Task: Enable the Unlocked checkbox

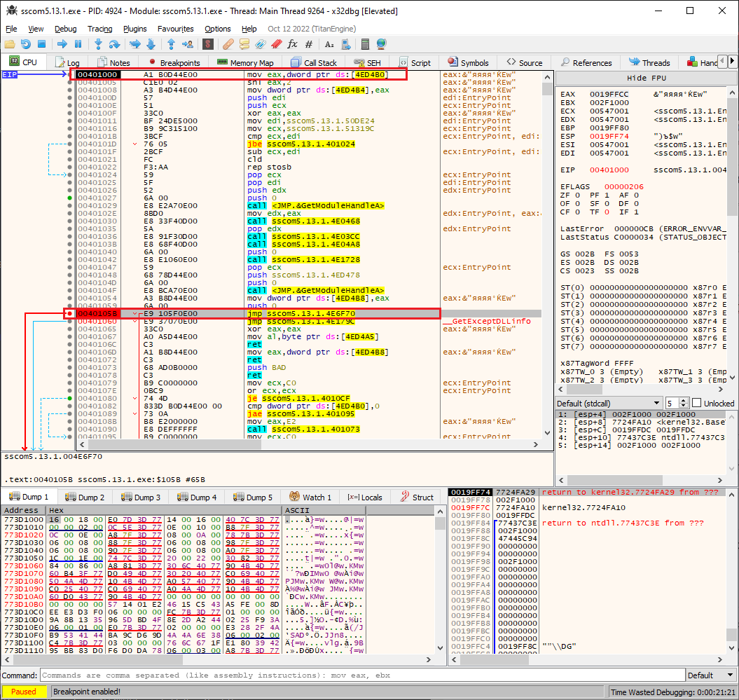Action: tap(696, 404)
